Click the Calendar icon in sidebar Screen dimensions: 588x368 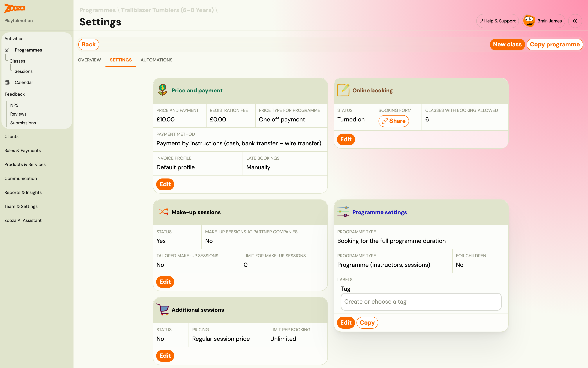coord(7,82)
